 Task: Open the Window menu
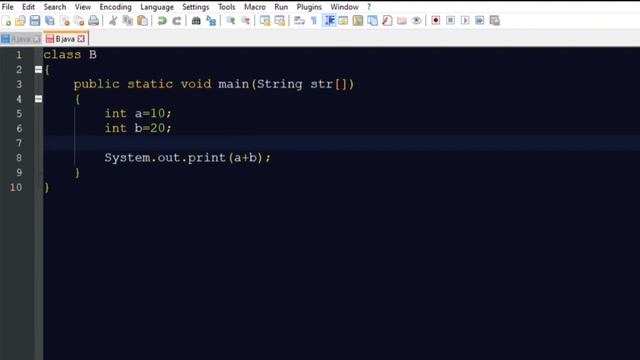point(344,7)
